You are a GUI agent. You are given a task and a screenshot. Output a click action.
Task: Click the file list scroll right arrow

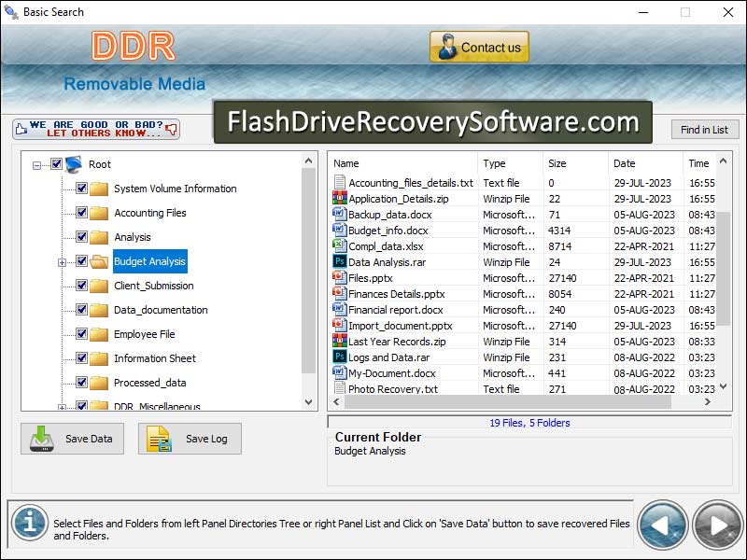(x=708, y=402)
